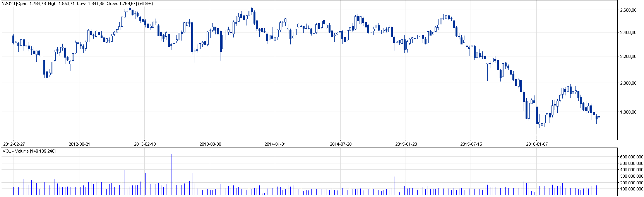
Task: Click the 2.600,00 price axis label
Action: (629, 10)
